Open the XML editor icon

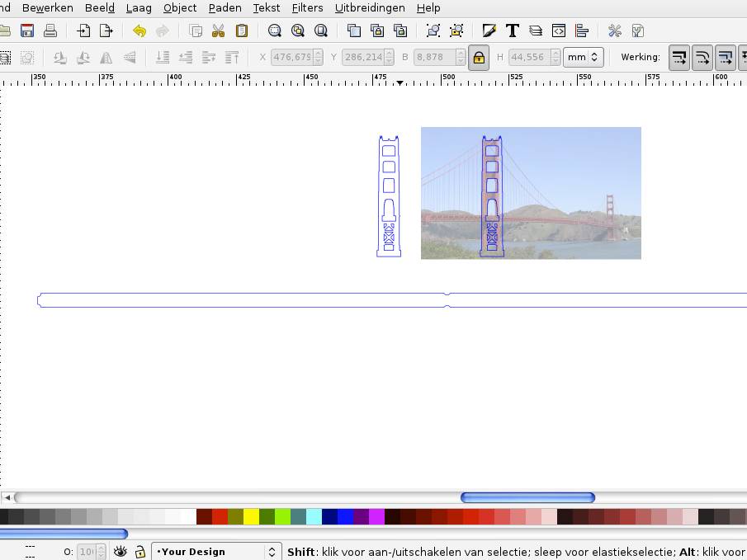coord(558,31)
